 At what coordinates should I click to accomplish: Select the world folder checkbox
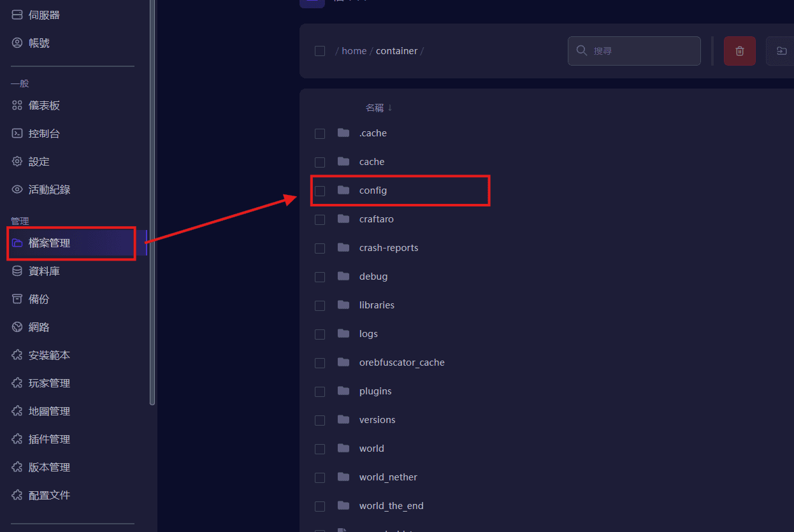click(x=320, y=449)
